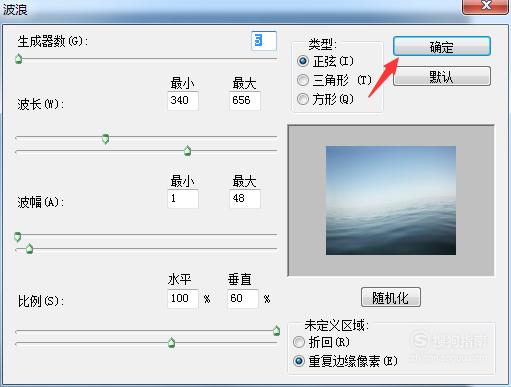This screenshot has width=511, height=387.
Task: Click the 随机化 randomize button
Action: (x=391, y=297)
